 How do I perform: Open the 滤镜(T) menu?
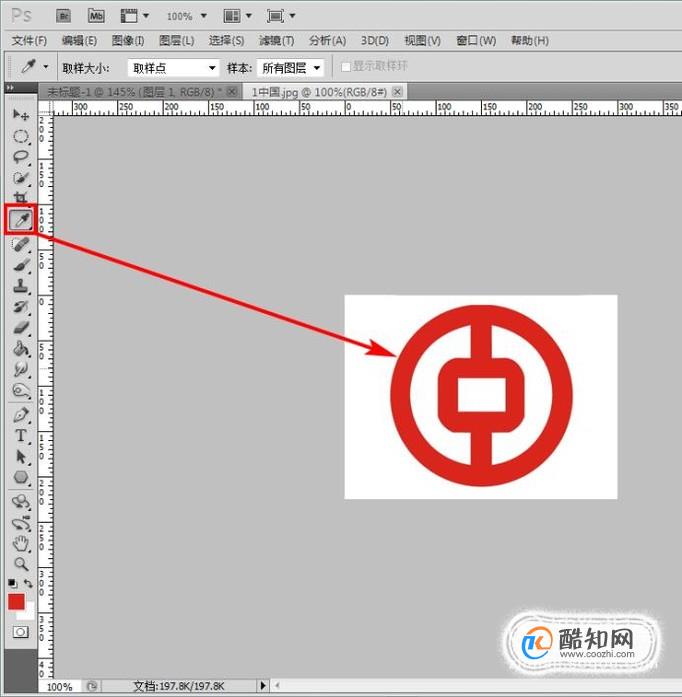pos(277,41)
